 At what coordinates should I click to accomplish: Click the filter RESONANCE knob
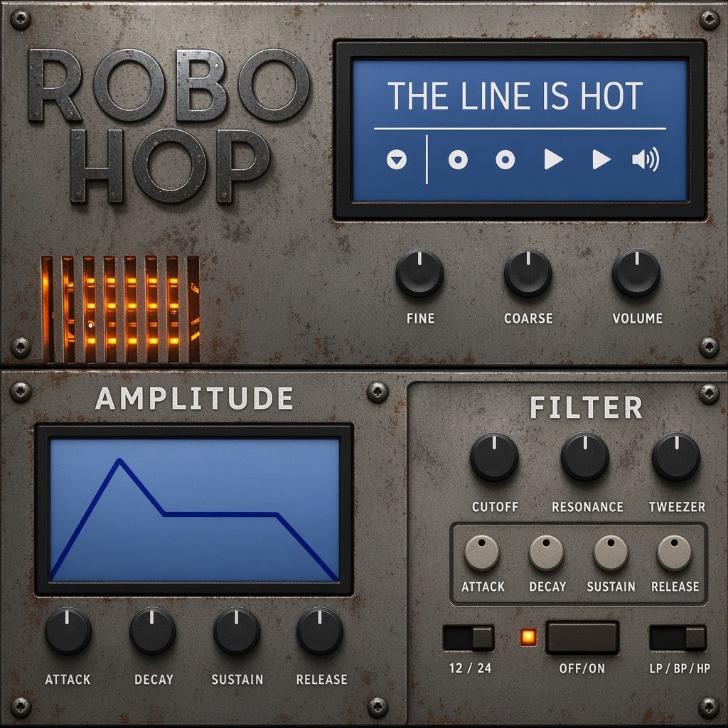[x=585, y=457]
